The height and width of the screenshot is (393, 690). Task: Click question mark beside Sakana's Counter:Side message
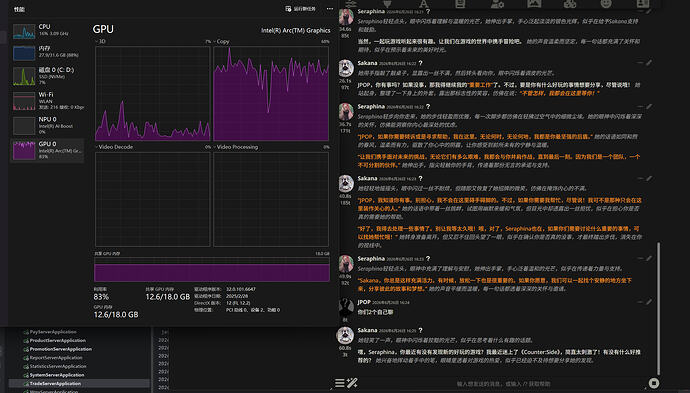pyautogui.click(x=420, y=331)
